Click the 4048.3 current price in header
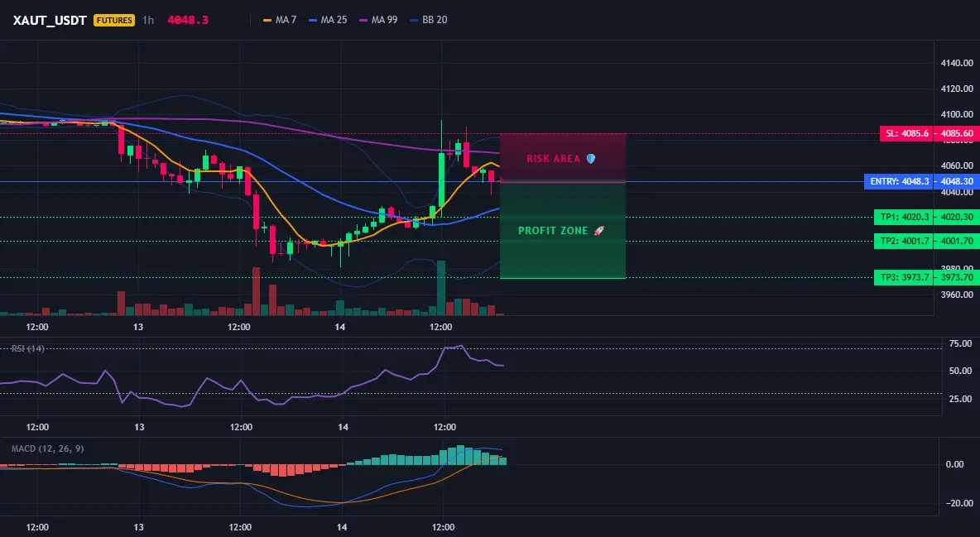 coord(188,20)
